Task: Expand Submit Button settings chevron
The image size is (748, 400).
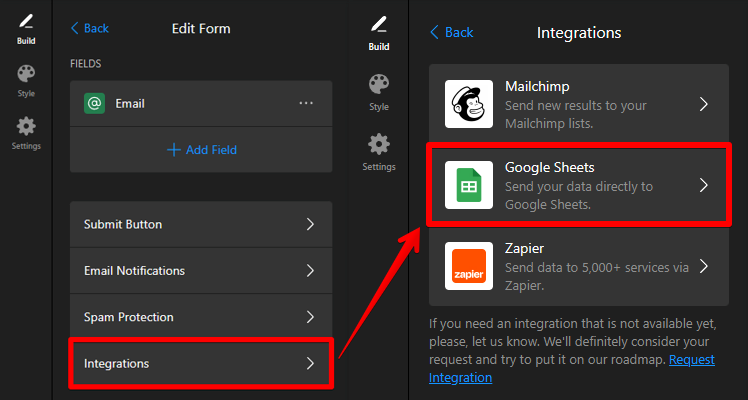Action: [x=310, y=224]
